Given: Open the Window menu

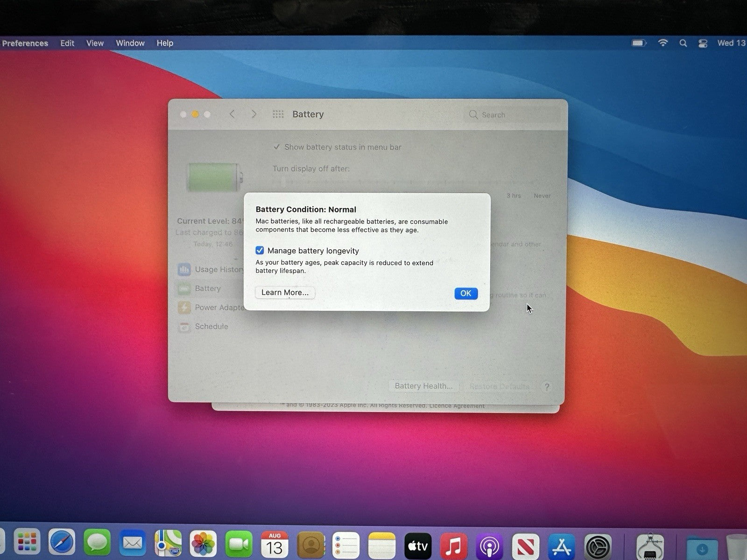Looking at the screenshot, I should tap(130, 43).
